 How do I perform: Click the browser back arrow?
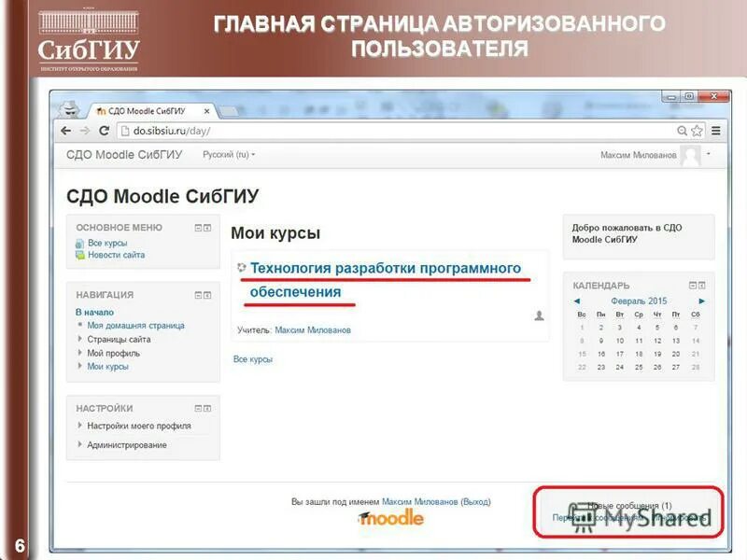click(64, 130)
